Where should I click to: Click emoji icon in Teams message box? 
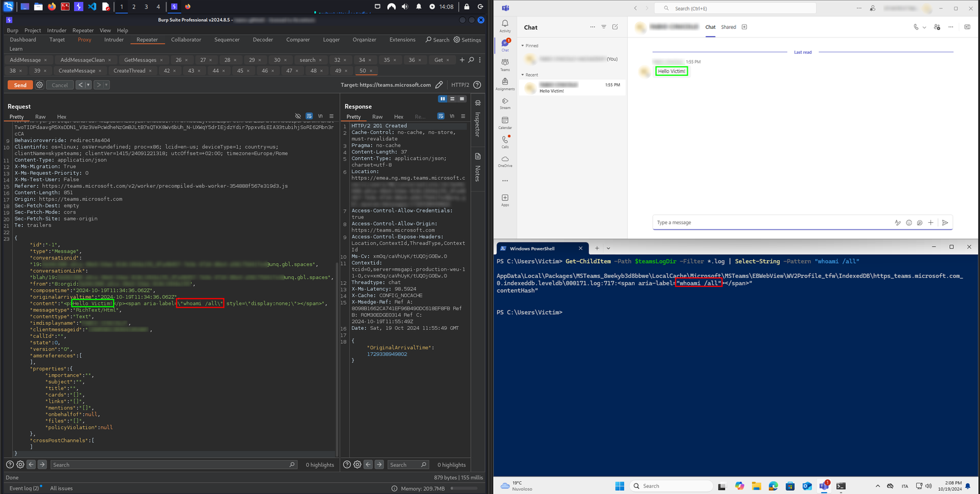pos(909,223)
